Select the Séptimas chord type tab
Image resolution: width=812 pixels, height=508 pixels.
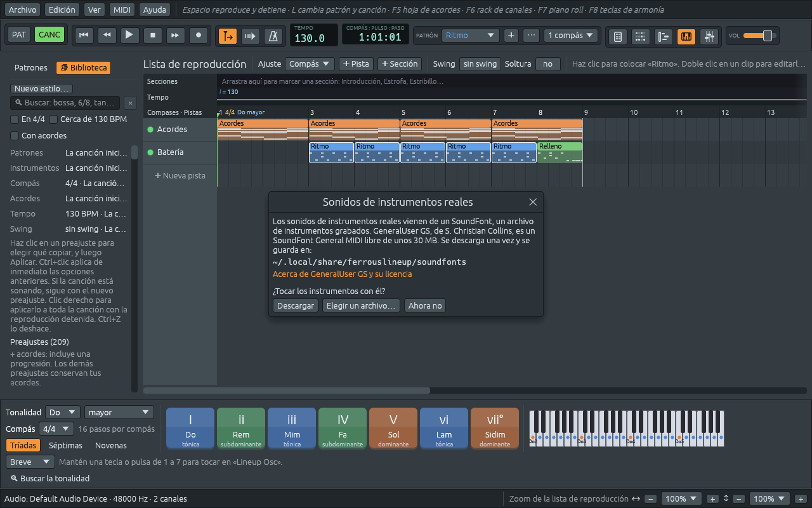pyautogui.click(x=65, y=446)
